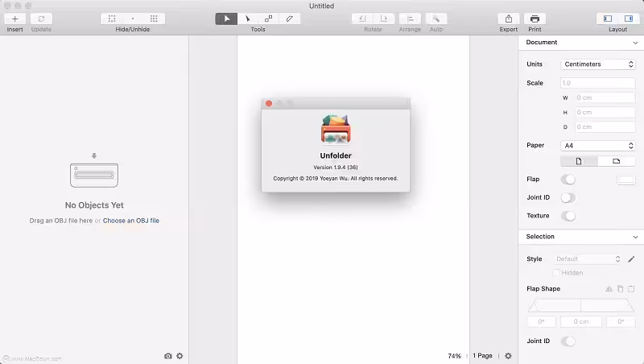Open the 3D view gear settings
Image resolution: width=644 pixels, height=364 pixels.
click(180, 356)
